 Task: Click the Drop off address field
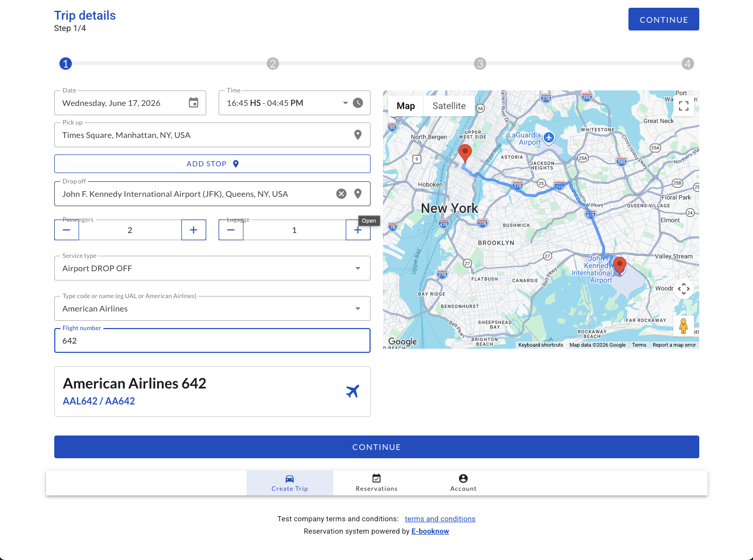[x=212, y=194]
